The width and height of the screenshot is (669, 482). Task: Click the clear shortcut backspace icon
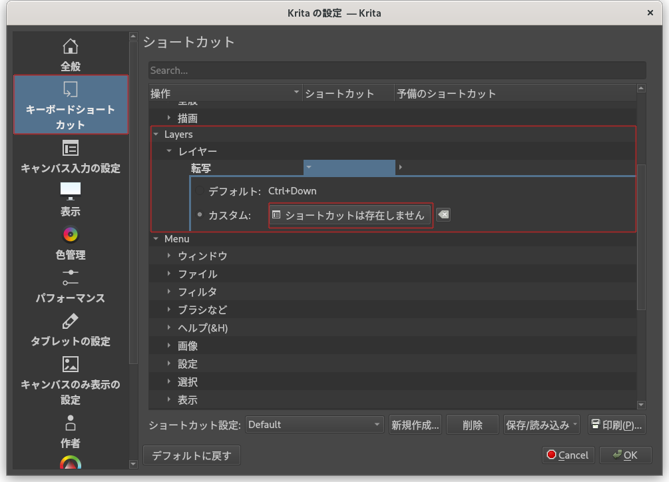pos(443,215)
